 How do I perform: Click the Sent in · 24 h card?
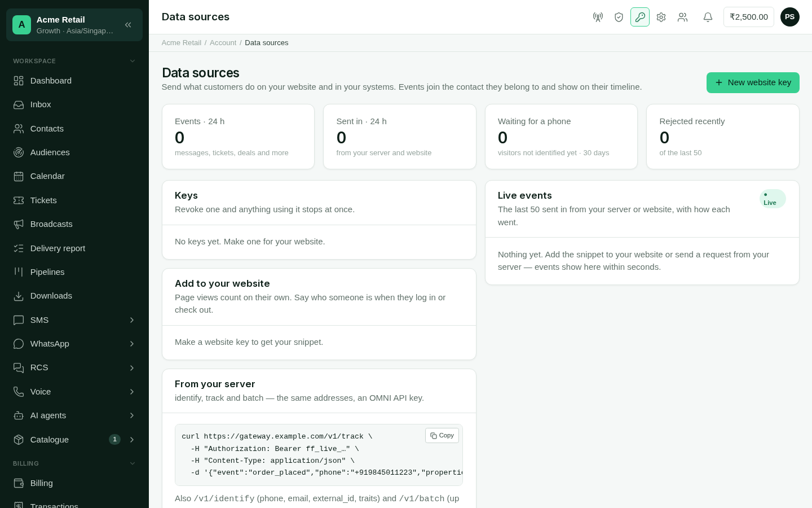(x=400, y=137)
